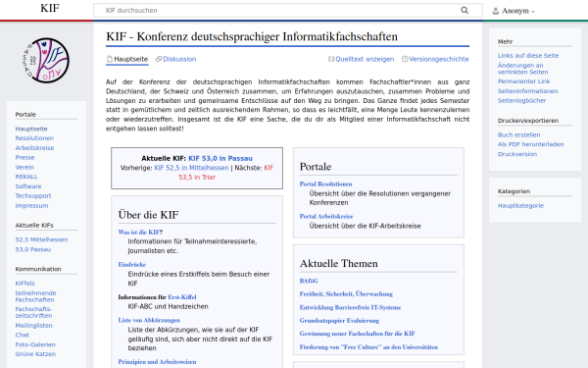Screen dimensions: 588x368
Task: Open the Quelltext anzeigen tab
Action: (361, 59)
